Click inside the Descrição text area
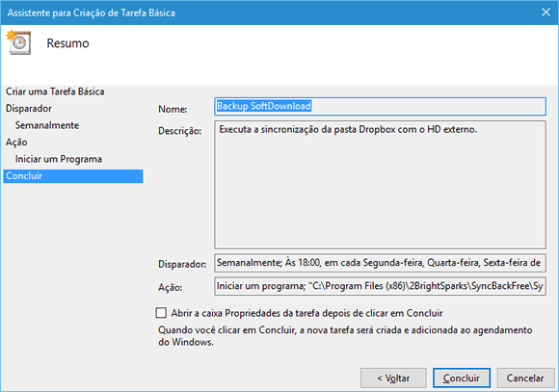 (380, 185)
